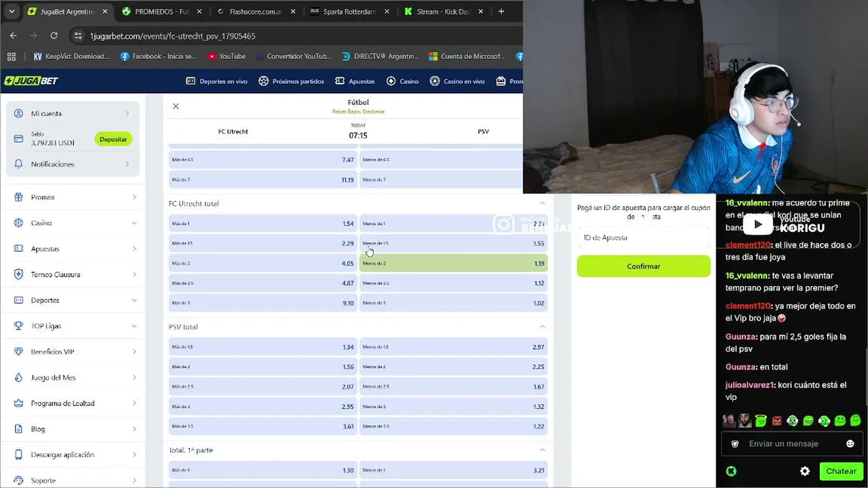Open the tab search dropdown arrow
The width and height of the screenshot is (868, 488).
point(13,12)
